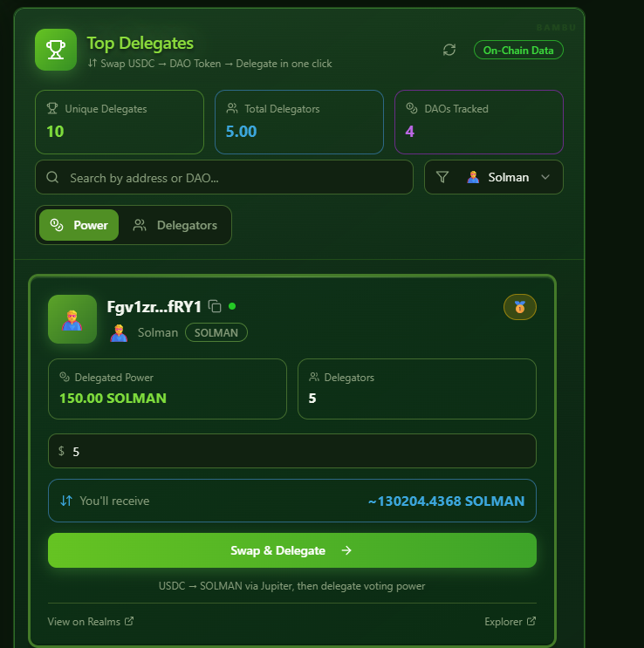Click the Unique Delegates trophy icon
The image size is (644, 648).
[x=52, y=108]
